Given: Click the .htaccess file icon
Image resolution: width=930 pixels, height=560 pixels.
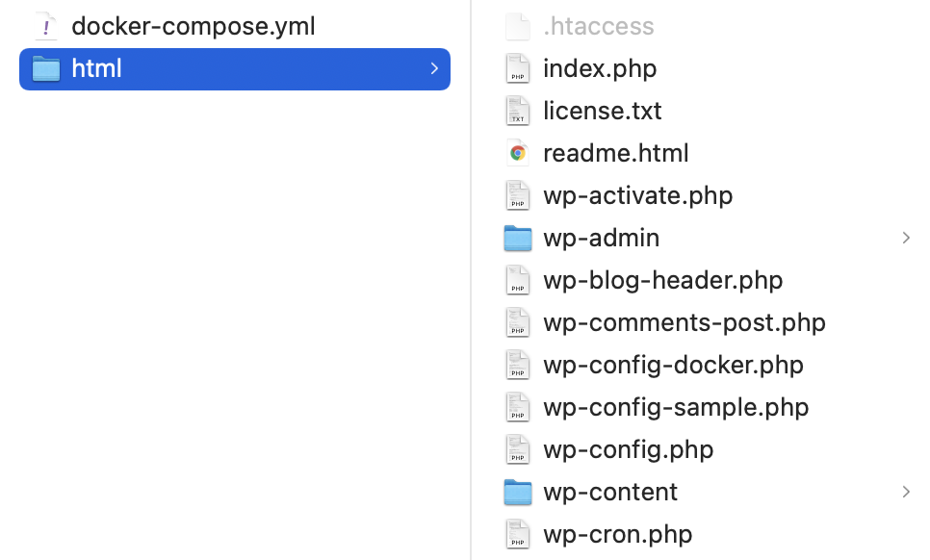Looking at the screenshot, I should coord(518,26).
